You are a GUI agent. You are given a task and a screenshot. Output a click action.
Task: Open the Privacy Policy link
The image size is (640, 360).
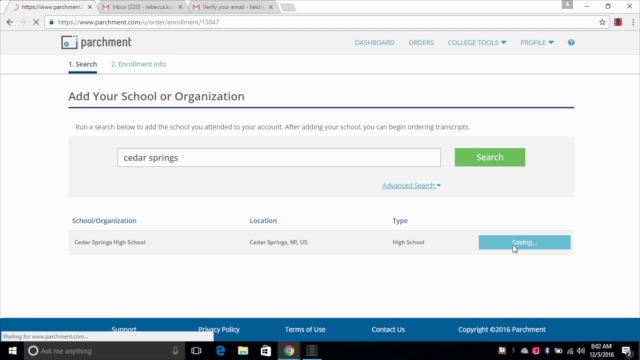219,329
